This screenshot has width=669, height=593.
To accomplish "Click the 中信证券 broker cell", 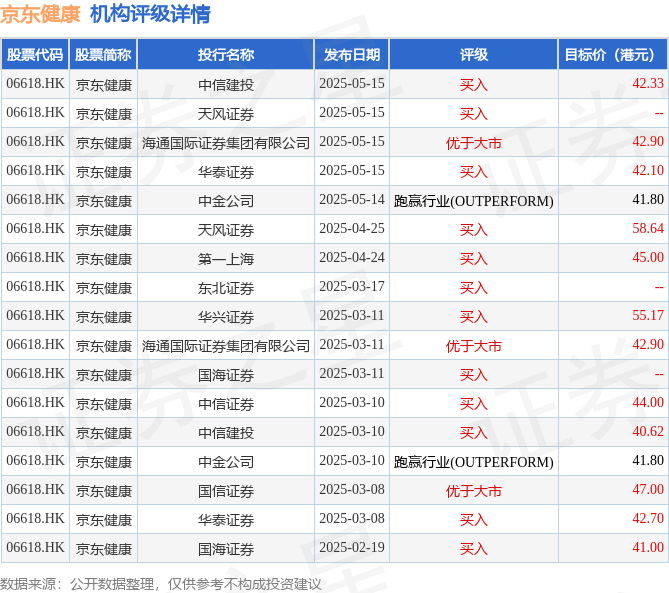I will click(x=226, y=404).
